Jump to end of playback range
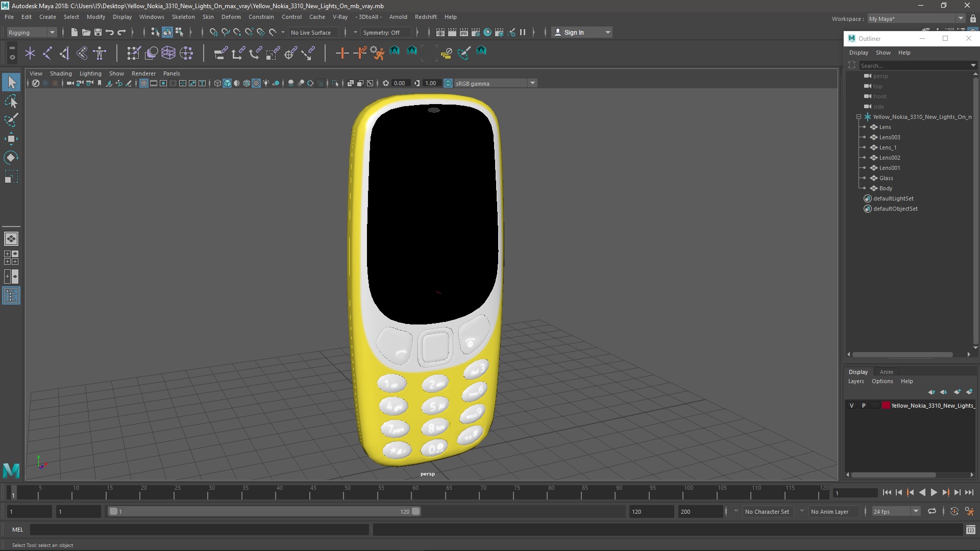Image resolution: width=980 pixels, height=551 pixels. (969, 492)
